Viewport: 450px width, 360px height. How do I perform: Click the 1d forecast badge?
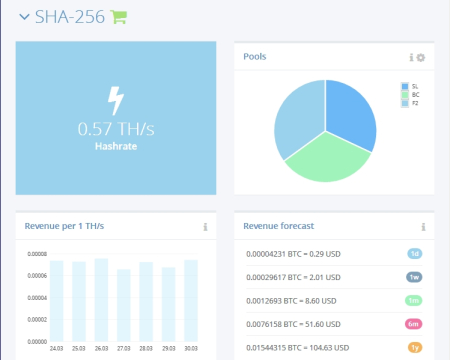tap(415, 254)
